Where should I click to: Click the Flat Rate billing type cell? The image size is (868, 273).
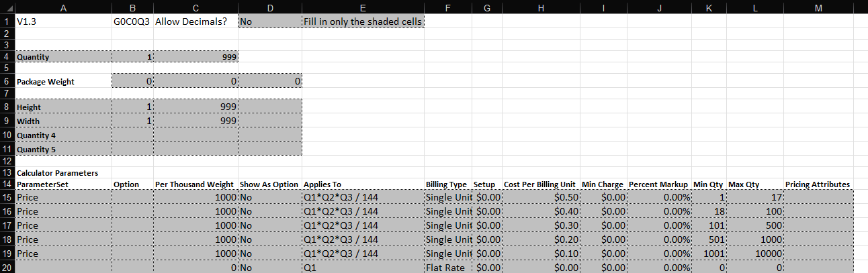click(x=447, y=268)
